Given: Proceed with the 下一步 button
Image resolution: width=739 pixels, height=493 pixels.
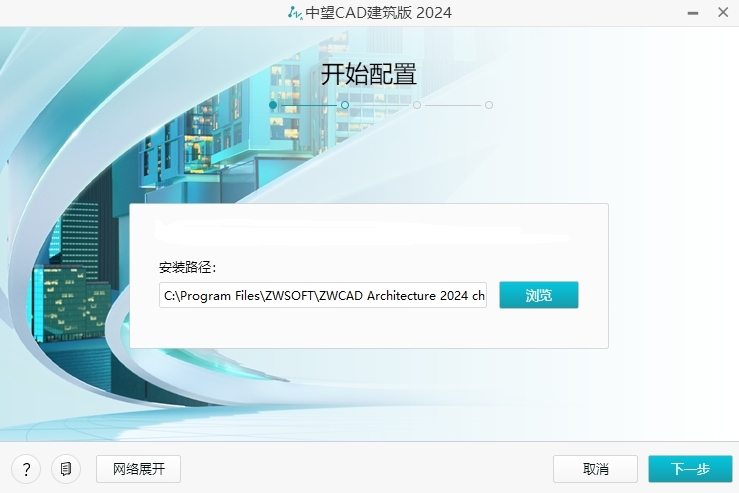Looking at the screenshot, I should pos(690,469).
